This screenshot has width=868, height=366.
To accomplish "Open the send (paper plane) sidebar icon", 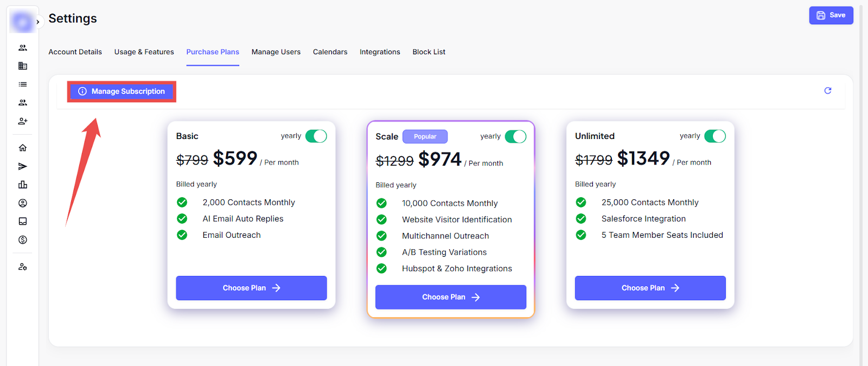I will [x=23, y=166].
